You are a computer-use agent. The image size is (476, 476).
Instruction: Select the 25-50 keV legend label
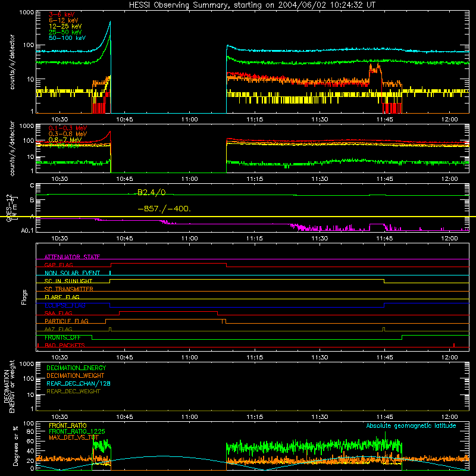[x=65, y=32]
